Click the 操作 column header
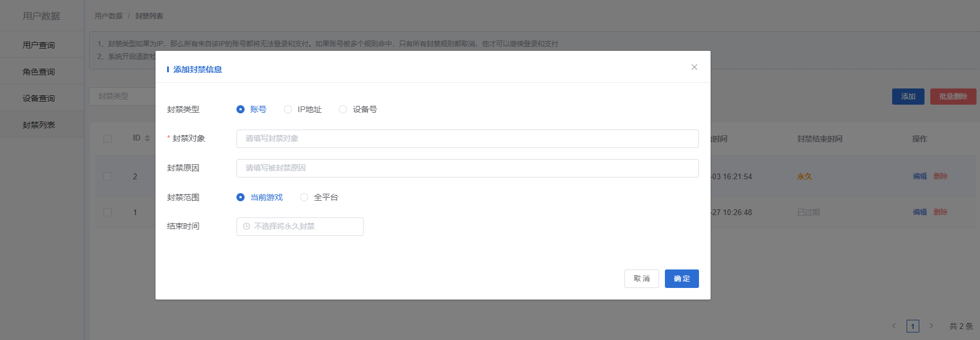The height and width of the screenshot is (340, 980). tap(919, 139)
